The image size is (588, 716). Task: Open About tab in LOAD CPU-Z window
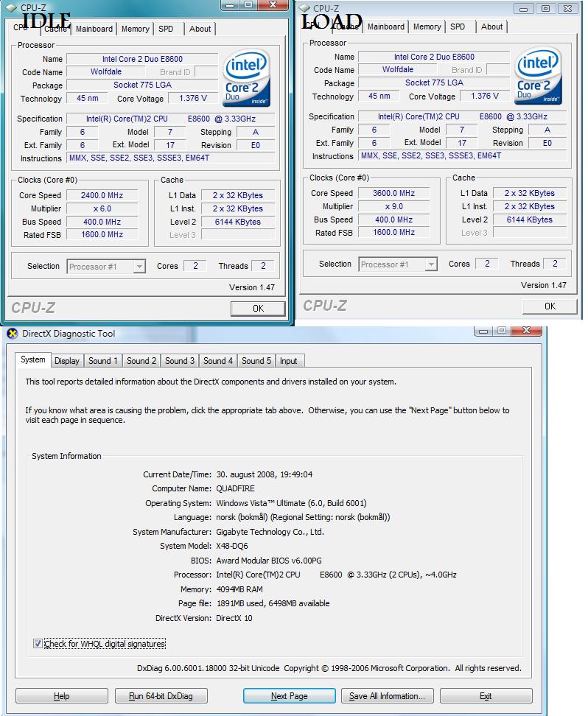[x=492, y=27]
